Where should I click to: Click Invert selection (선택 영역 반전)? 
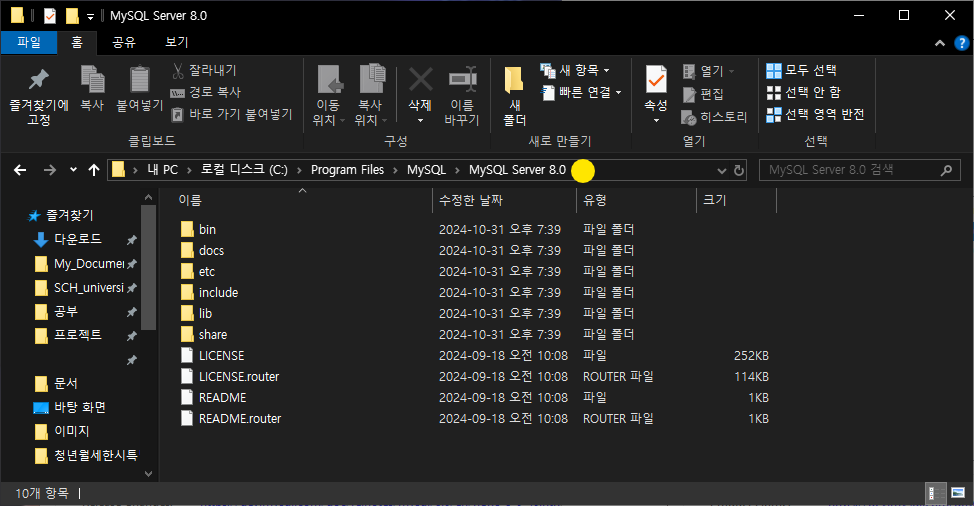[815, 114]
